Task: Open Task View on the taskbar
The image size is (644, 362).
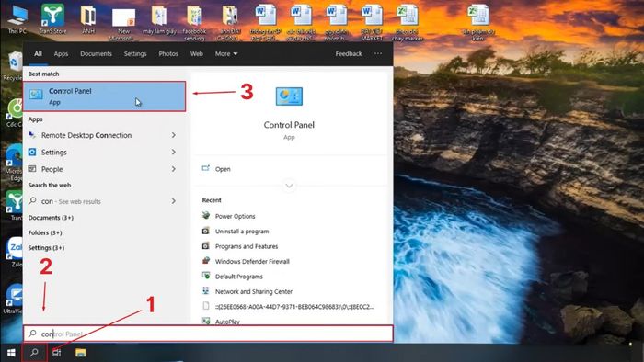Action: point(57,353)
